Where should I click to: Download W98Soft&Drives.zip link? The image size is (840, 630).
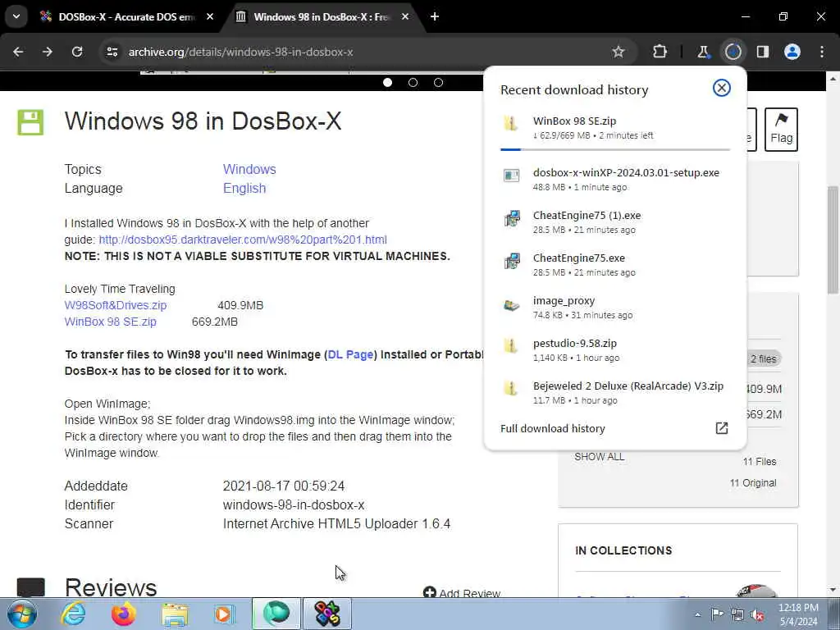coord(116,305)
